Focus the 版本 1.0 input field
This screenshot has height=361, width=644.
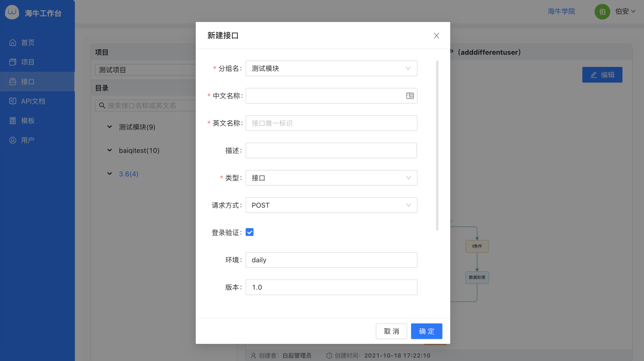coord(331,287)
